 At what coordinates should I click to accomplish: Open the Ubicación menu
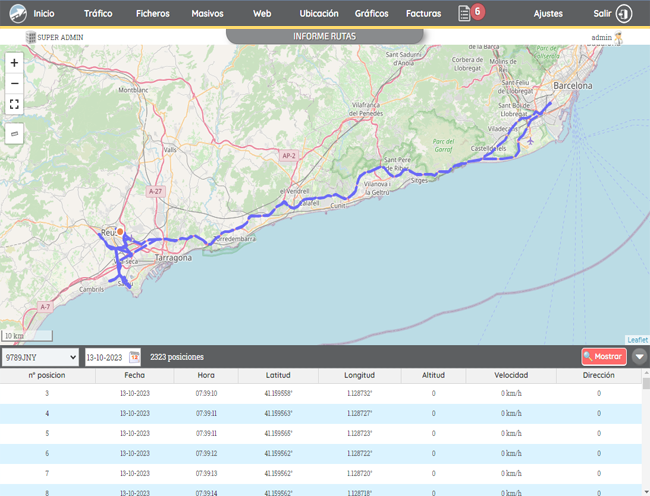[319, 14]
